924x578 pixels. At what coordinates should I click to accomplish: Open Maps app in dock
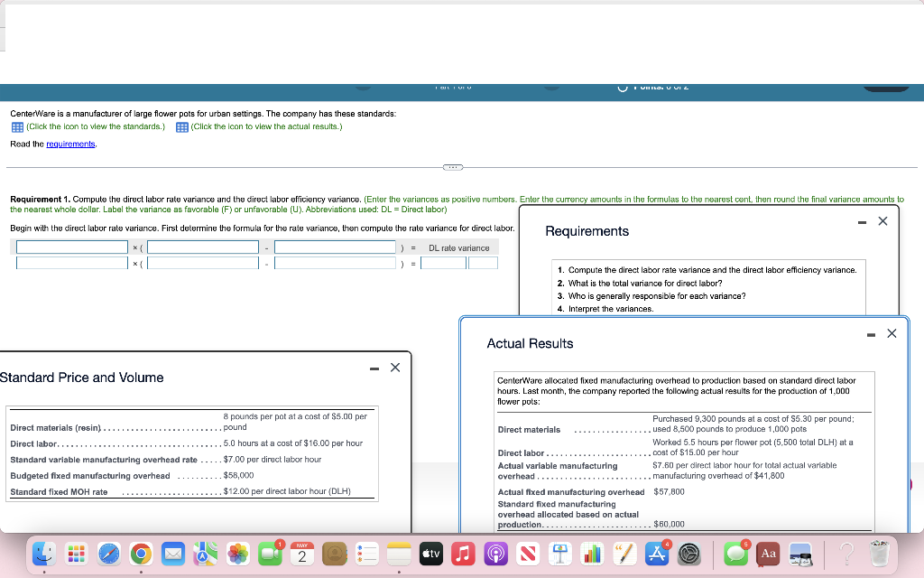(205, 554)
